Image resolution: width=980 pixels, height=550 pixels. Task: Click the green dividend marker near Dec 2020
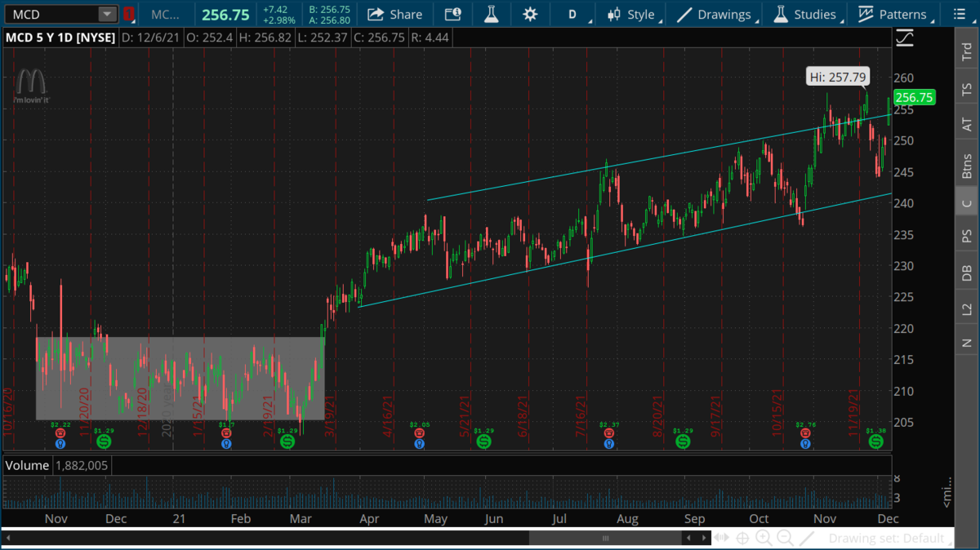pyautogui.click(x=105, y=441)
